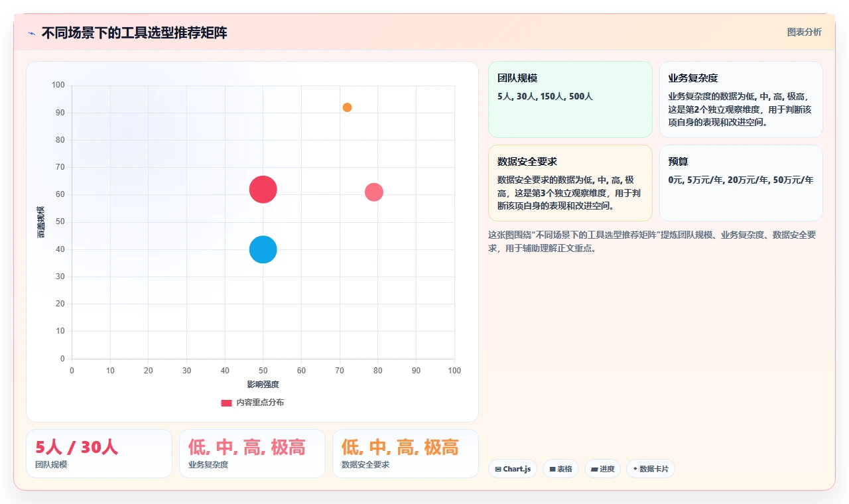The width and height of the screenshot is (849, 504).
Task: Click the 图表分析 label in header
Action: 804,32
